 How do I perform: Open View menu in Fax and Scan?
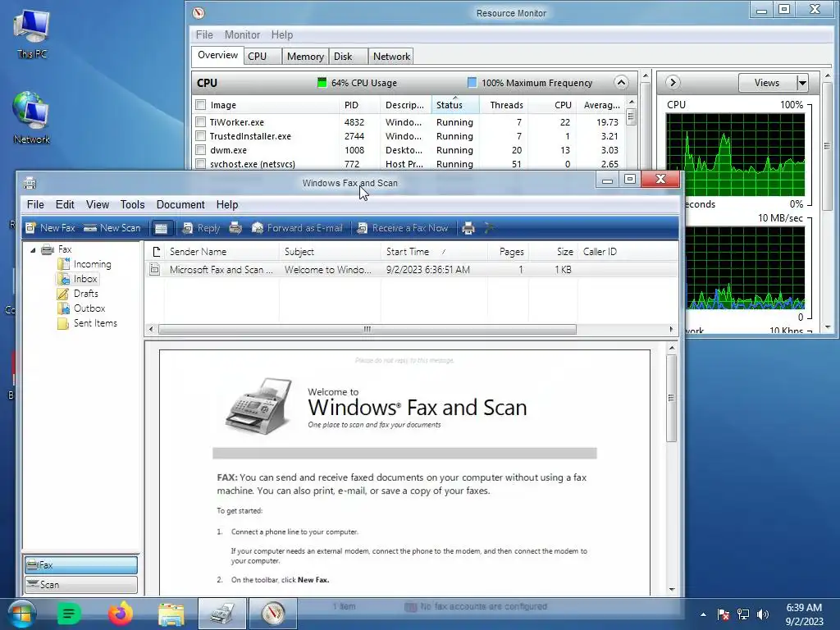pyautogui.click(x=98, y=204)
